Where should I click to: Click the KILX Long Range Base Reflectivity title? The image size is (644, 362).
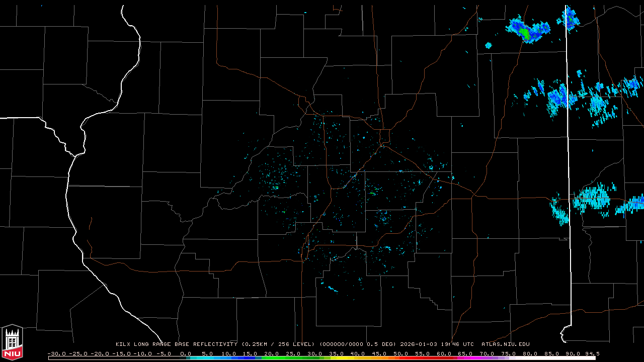pyautogui.click(x=176, y=344)
